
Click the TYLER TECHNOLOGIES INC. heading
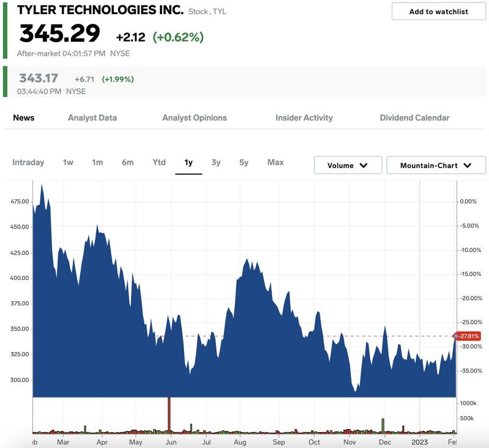tap(100, 10)
